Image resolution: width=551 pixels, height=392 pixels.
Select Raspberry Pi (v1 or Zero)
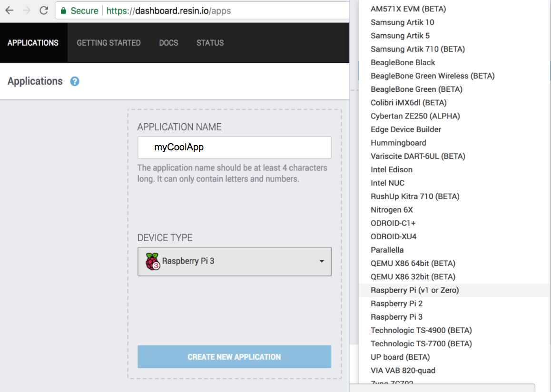[x=414, y=290]
